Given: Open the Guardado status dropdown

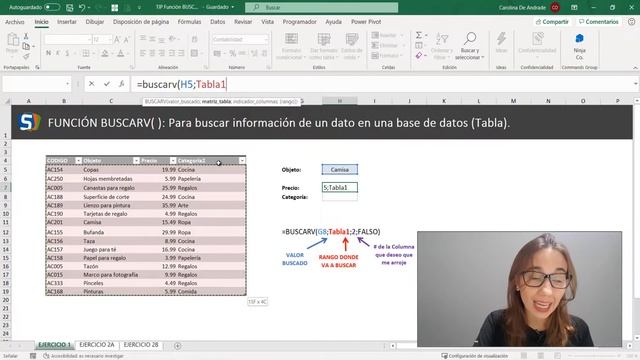Looking at the screenshot, I should click(x=233, y=7).
